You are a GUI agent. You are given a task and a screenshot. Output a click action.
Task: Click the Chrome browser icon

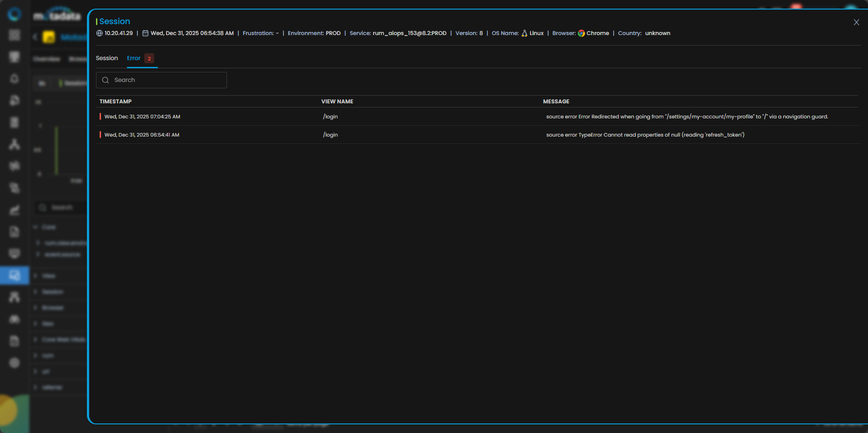click(581, 33)
